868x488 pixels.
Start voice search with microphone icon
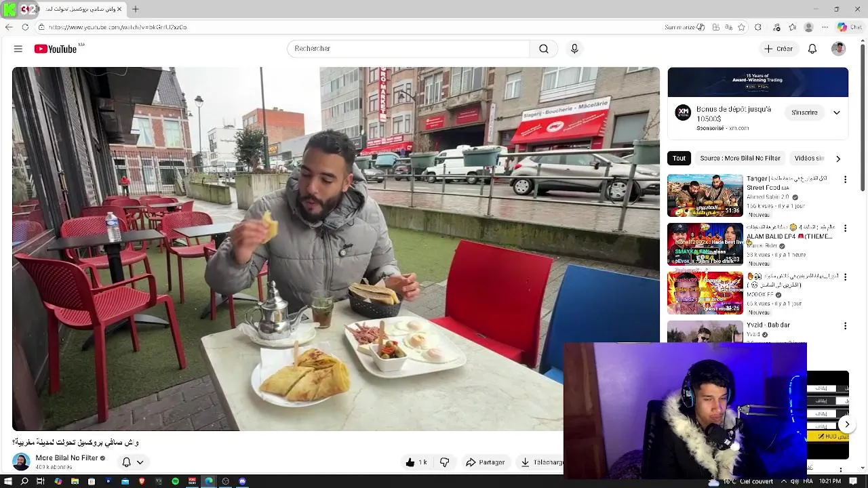[574, 49]
